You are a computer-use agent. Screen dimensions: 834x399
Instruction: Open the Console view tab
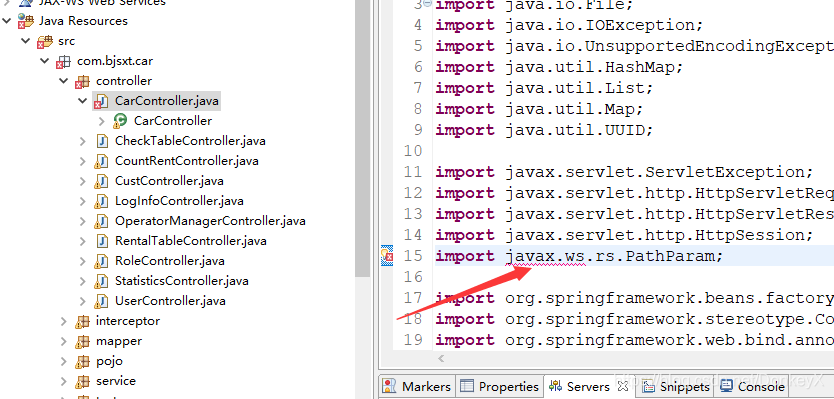pyautogui.click(x=753, y=386)
